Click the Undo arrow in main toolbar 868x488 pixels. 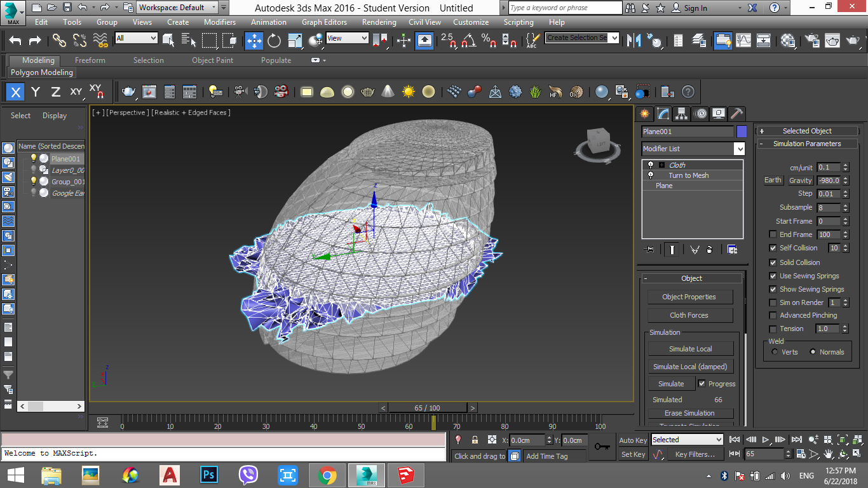(15, 41)
